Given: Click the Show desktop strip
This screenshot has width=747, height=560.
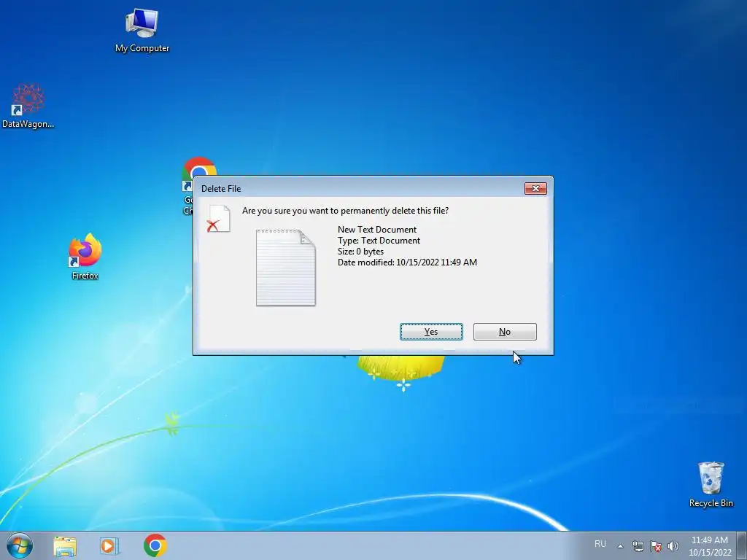Looking at the screenshot, I should tap(742, 545).
